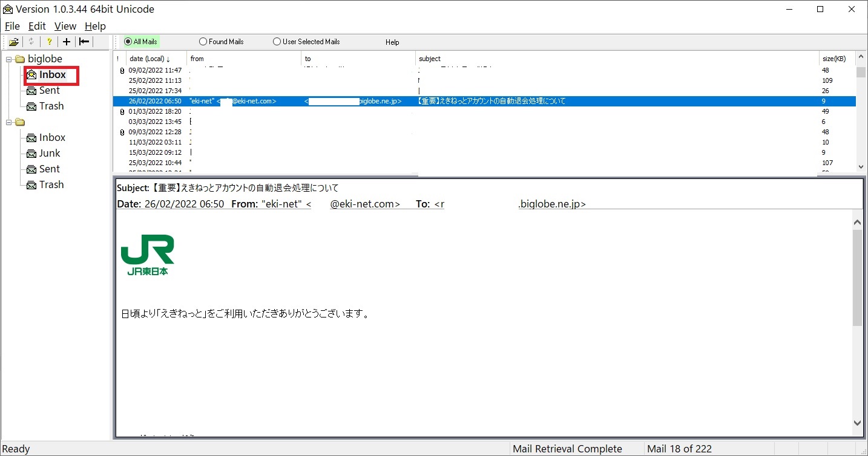The image size is (868, 456).
Task: Collapse the unnamed second folder node
Action: click(x=9, y=123)
